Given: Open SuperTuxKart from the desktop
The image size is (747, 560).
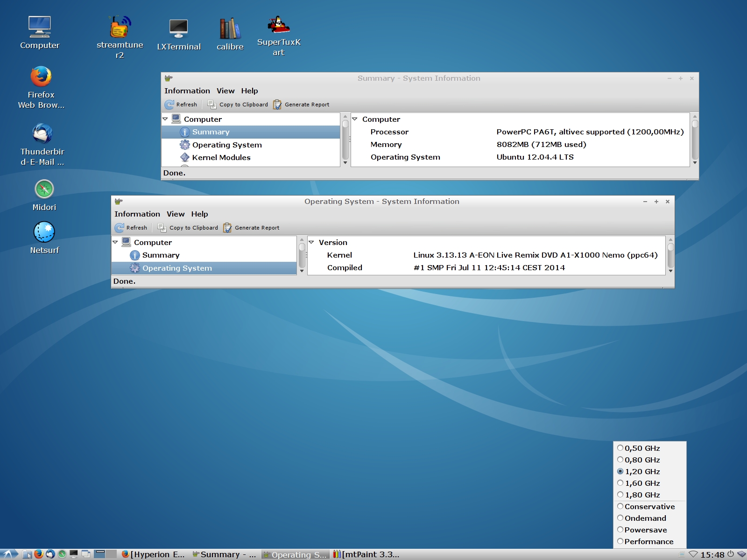Looking at the screenshot, I should point(279,26).
